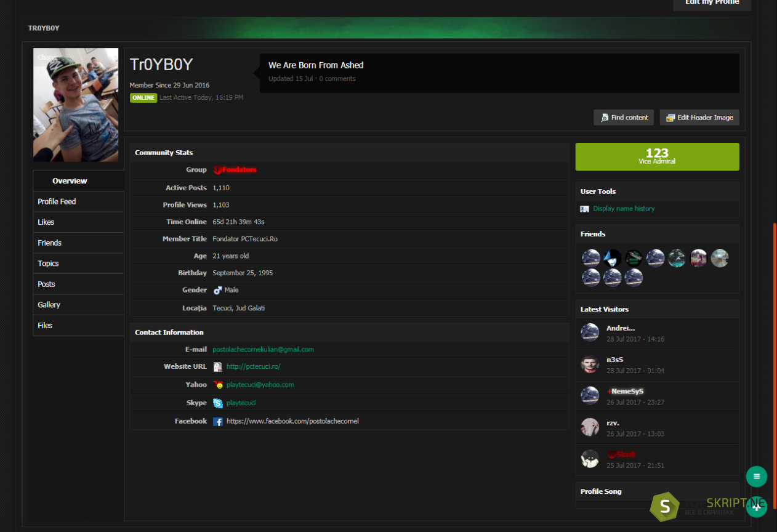Open Andrei's avatar in Latest Visitors
The height and width of the screenshot is (532, 777).
coord(590,332)
